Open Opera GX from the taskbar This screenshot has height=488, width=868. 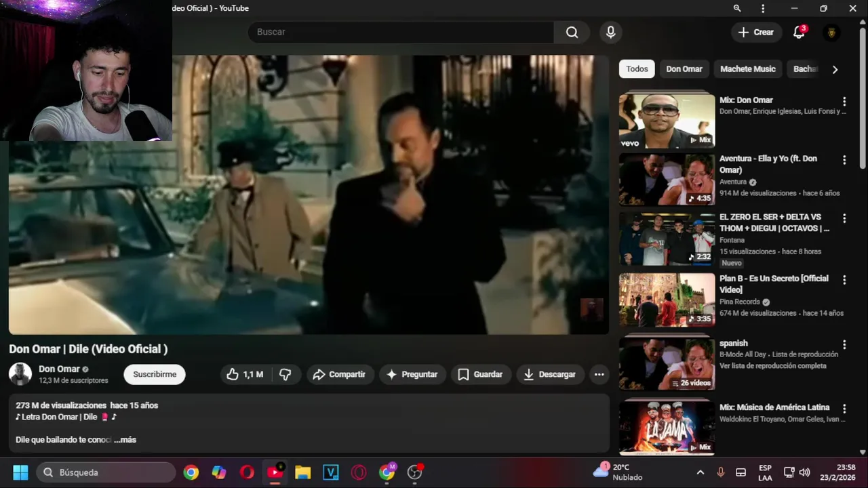tap(358, 472)
